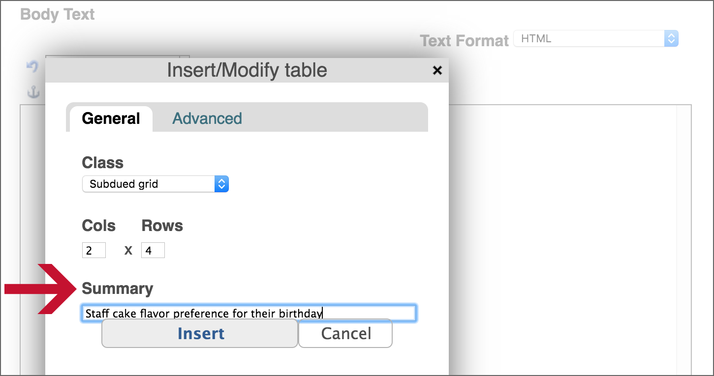The height and width of the screenshot is (376, 714).
Task: Click the undo arrow icon
Action: (x=32, y=66)
